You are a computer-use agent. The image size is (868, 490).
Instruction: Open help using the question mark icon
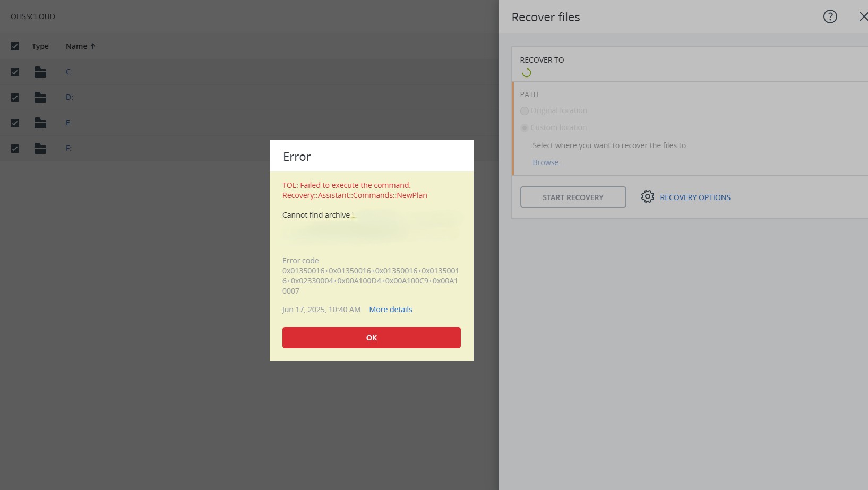[x=829, y=16]
